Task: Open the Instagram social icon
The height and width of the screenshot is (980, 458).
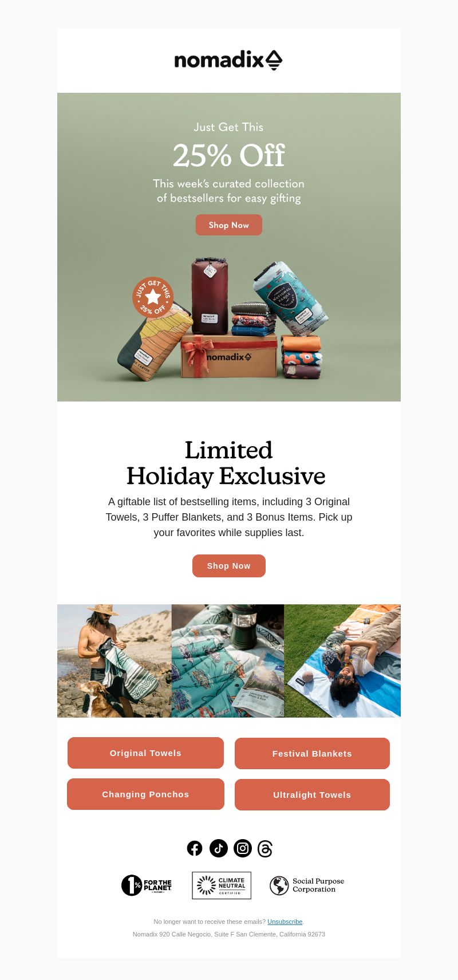Action: [243, 848]
